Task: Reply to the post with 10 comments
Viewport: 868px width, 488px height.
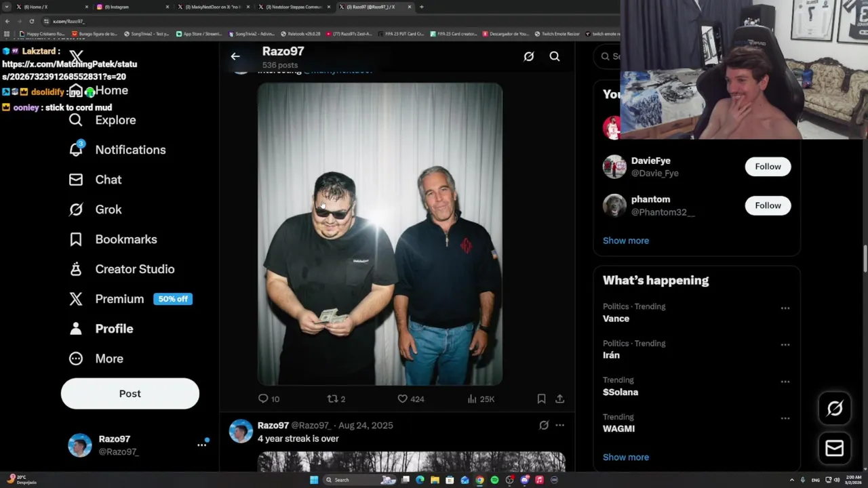Action: pos(269,399)
